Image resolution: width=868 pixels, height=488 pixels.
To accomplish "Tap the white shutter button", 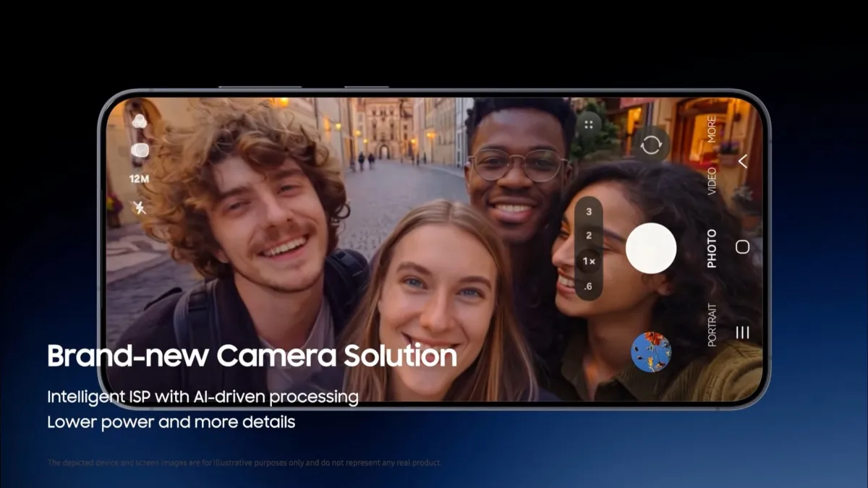I will tap(651, 248).
